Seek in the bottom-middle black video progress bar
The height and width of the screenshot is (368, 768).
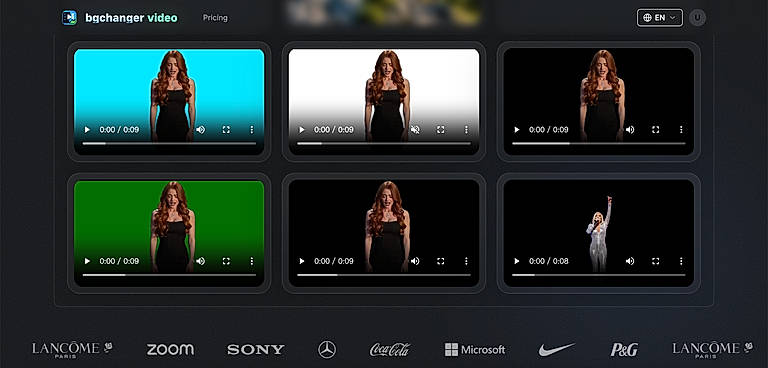(x=384, y=275)
